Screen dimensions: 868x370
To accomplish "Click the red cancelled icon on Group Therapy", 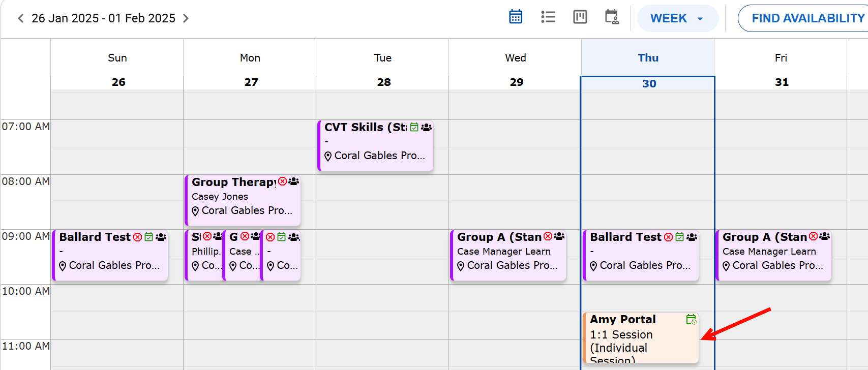I will [x=283, y=181].
